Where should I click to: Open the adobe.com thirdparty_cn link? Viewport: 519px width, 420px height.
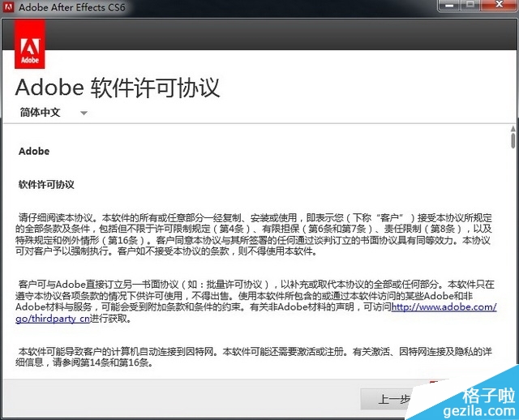click(444, 307)
